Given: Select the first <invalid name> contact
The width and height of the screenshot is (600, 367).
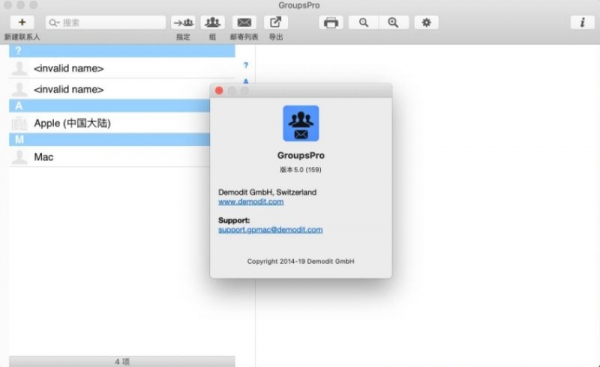Looking at the screenshot, I should coord(122,68).
